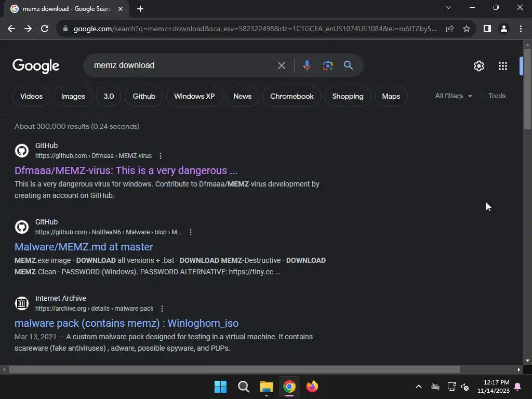Reload the Google search page
This screenshot has height=399, width=532.
point(45,29)
